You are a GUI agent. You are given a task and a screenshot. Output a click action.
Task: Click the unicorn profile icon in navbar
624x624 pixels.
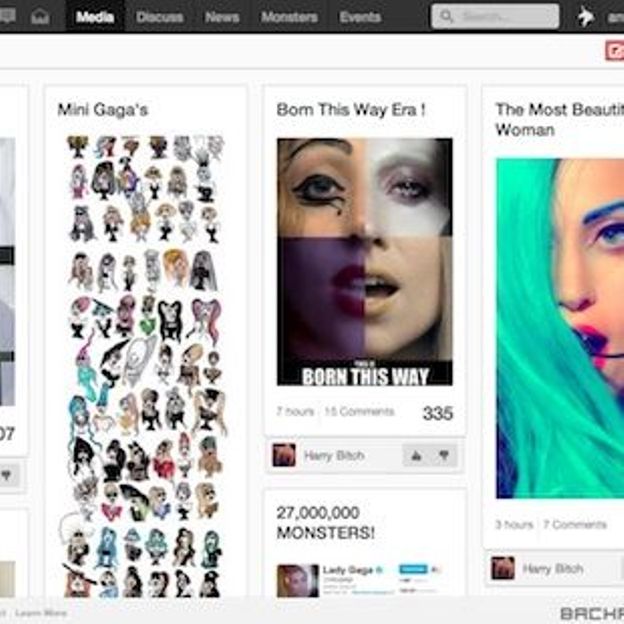(585, 17)
